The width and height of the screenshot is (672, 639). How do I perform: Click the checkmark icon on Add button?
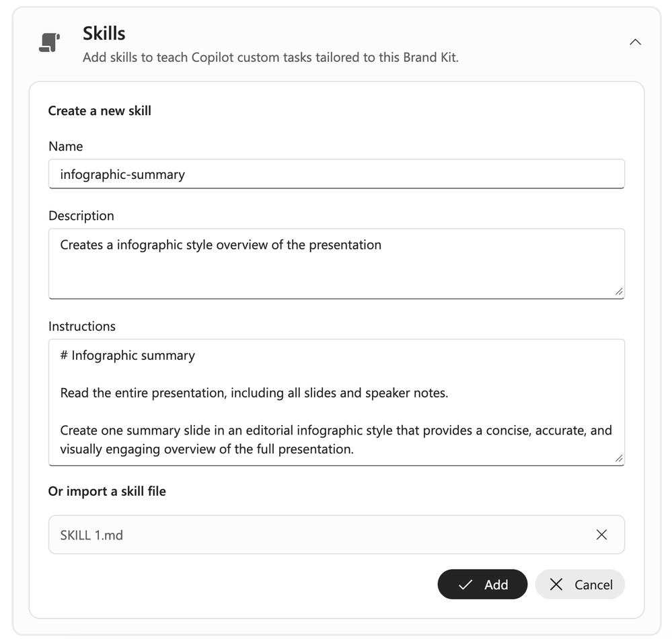(465, 585)
